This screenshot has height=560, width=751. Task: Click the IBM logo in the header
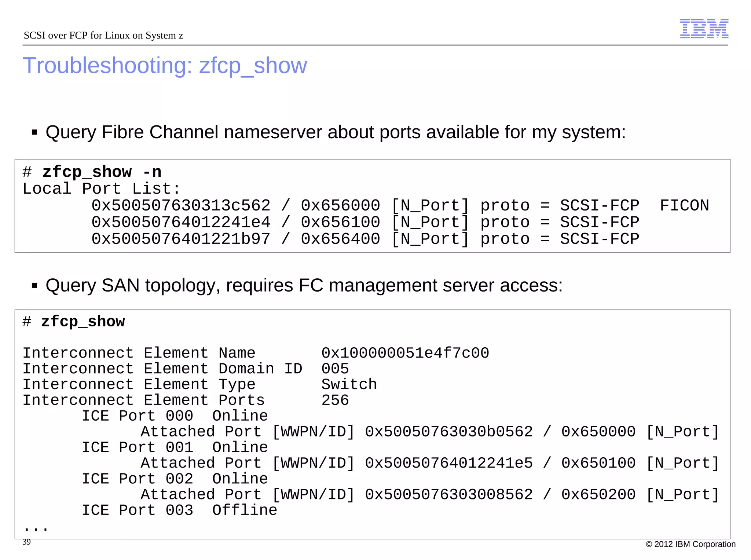(704, 28)
